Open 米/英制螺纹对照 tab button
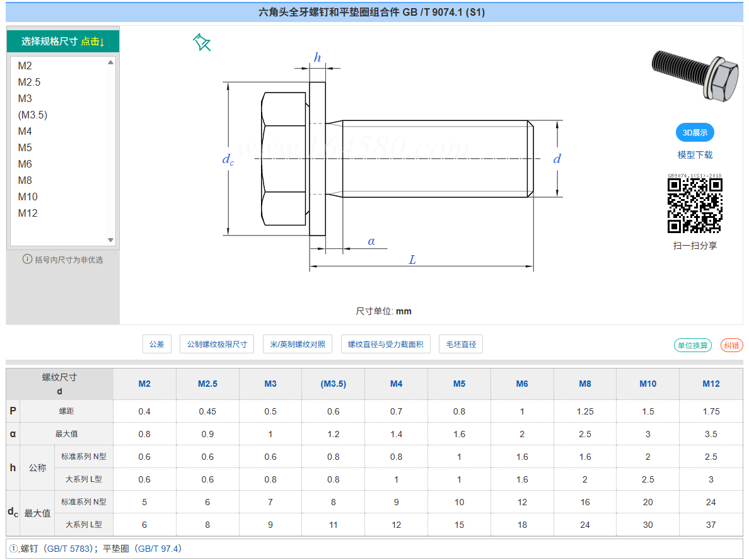 [298, 344]
